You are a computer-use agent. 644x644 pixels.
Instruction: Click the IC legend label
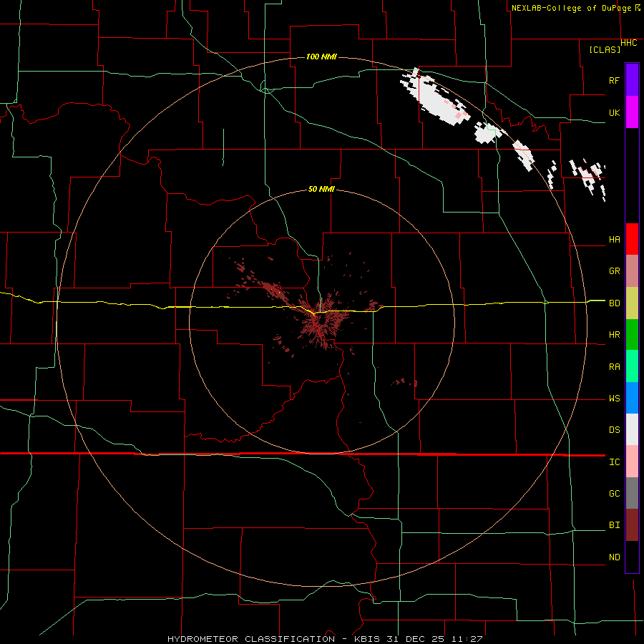[x=614, y=462]
